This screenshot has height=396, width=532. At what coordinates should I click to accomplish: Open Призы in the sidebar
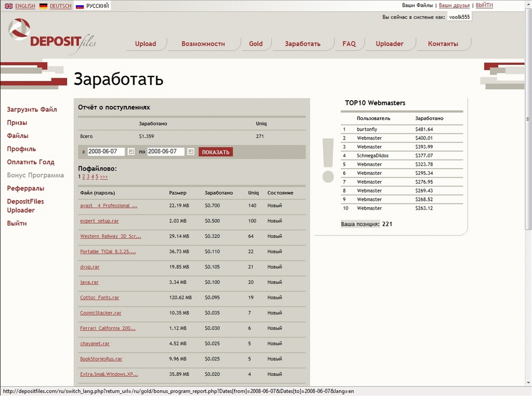pos(17,122)
